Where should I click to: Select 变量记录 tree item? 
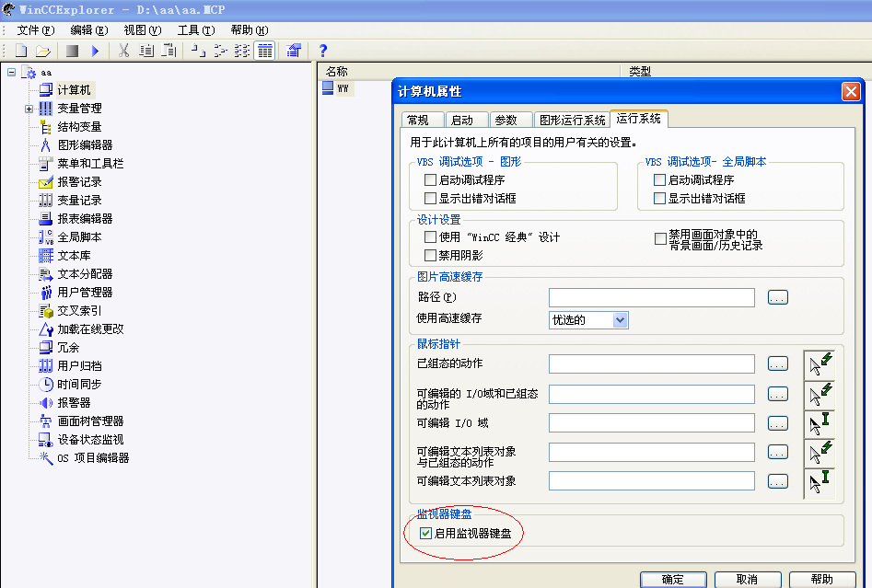click(x=79, y=200)
